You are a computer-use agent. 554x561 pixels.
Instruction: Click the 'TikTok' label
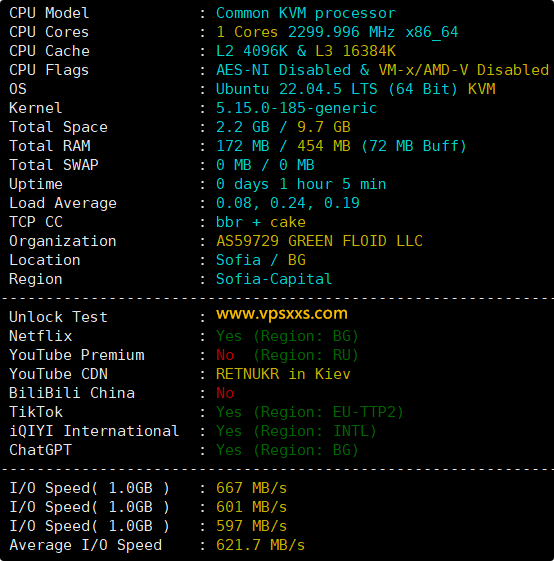[x=36, y=412]
